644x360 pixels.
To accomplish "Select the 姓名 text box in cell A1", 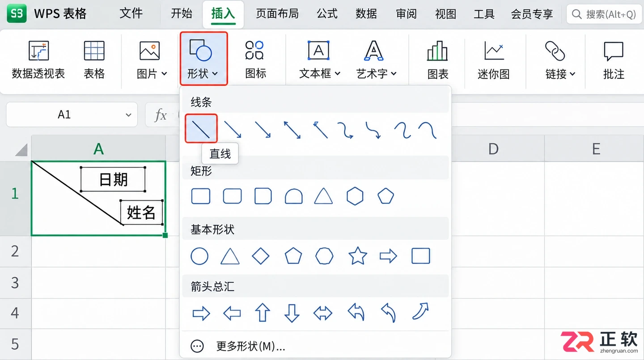I will (141, 212).
